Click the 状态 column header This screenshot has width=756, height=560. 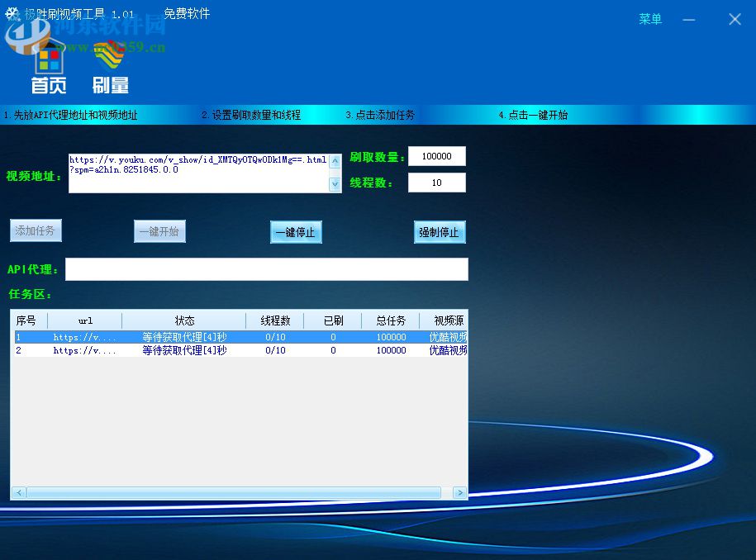[183, 320]
